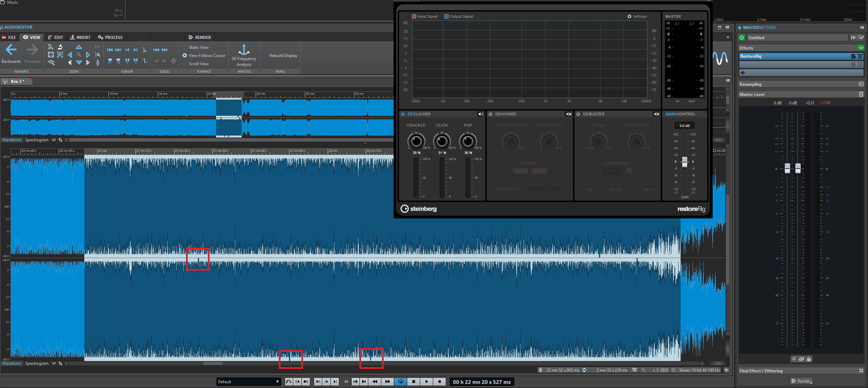This screenshot has width=868, height=388.
Task: Toggle the Denoiser power button
Action: [x=490, y=114]
